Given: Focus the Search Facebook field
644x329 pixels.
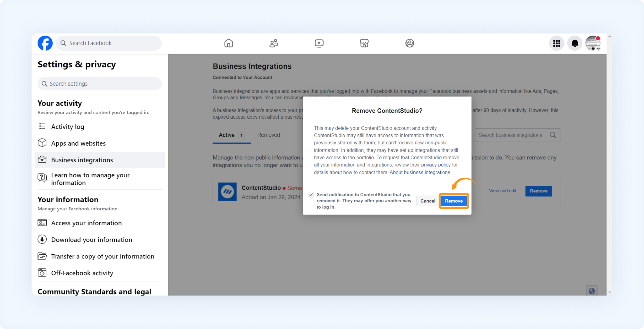Looking at the screenshot, I should pos(109,43).
